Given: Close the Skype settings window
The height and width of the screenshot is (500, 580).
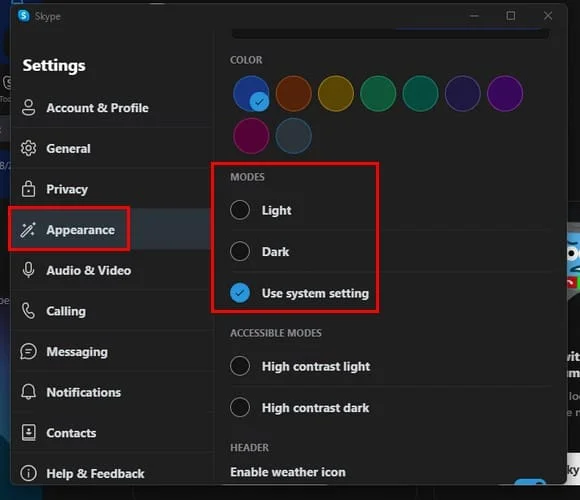Looking at the screenshot, I should click(x=548, y=16).
